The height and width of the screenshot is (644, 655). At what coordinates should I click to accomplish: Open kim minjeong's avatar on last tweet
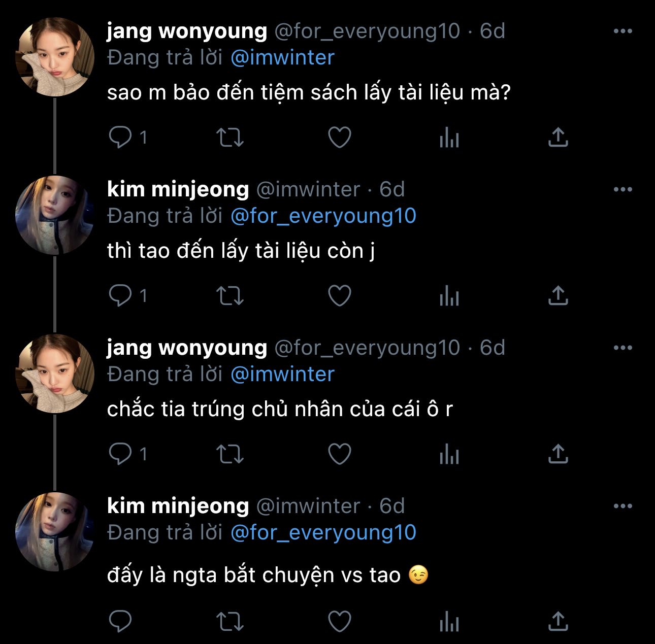[x=55, y=532]
